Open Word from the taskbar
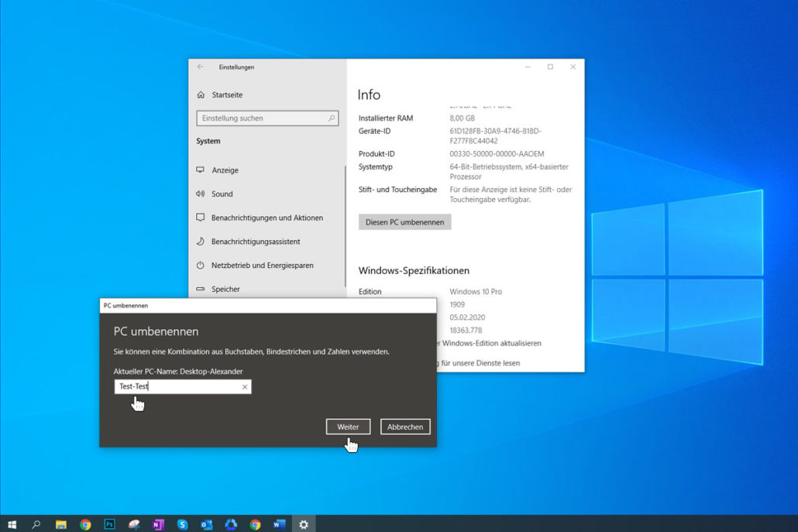The height and width of the screenshot is (532, 798). [x=279, y=524]
